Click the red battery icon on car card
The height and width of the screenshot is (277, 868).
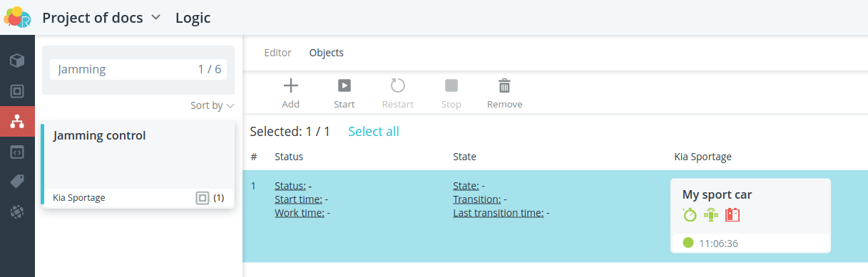[732, 214]
